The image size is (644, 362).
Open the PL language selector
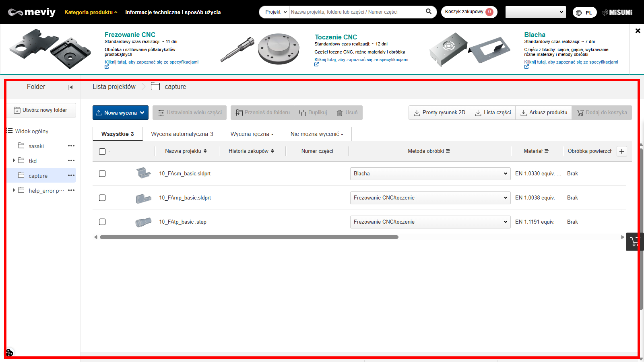pyautogui.click(x=584, y=12)
